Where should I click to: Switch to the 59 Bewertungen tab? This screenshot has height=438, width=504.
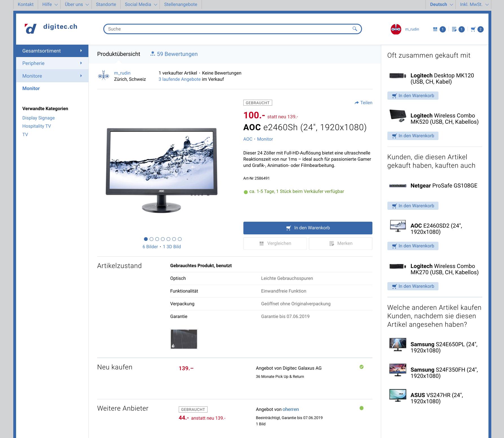tap(174, 54)
